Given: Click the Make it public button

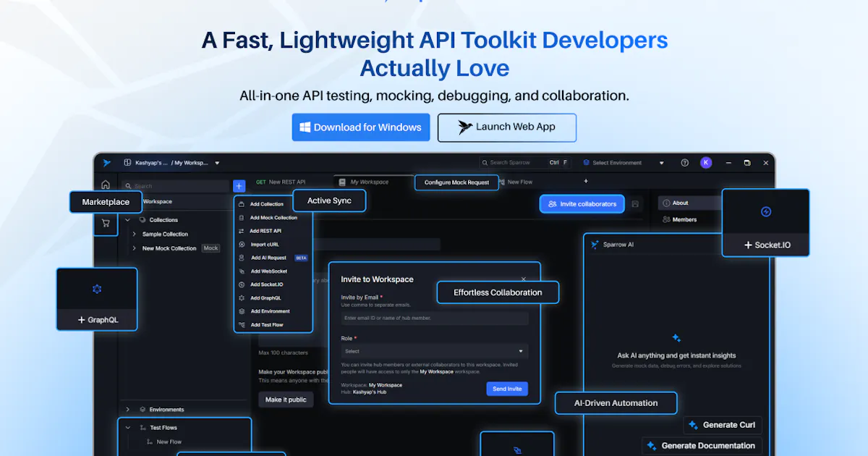Looking at the screenshot, I should tap(286, 400).
